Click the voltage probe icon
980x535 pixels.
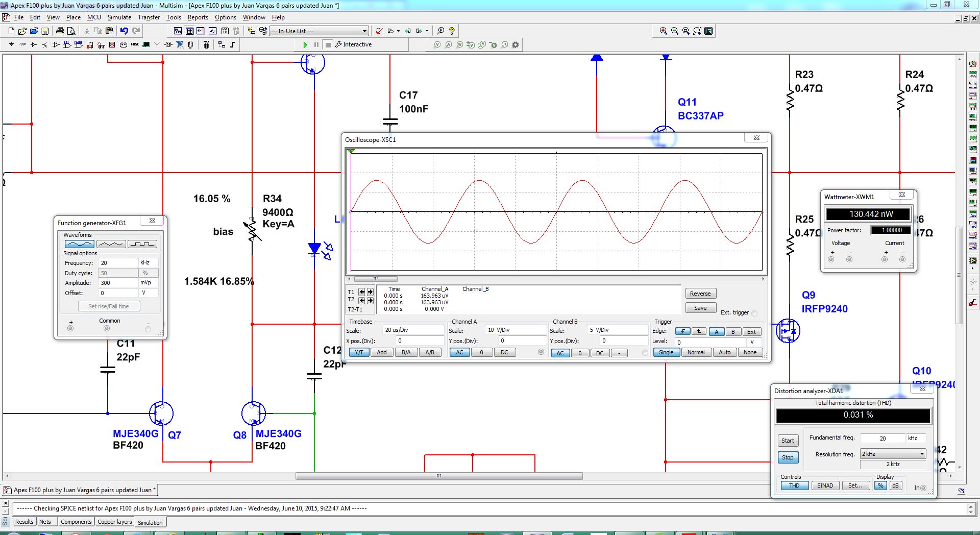437,44
